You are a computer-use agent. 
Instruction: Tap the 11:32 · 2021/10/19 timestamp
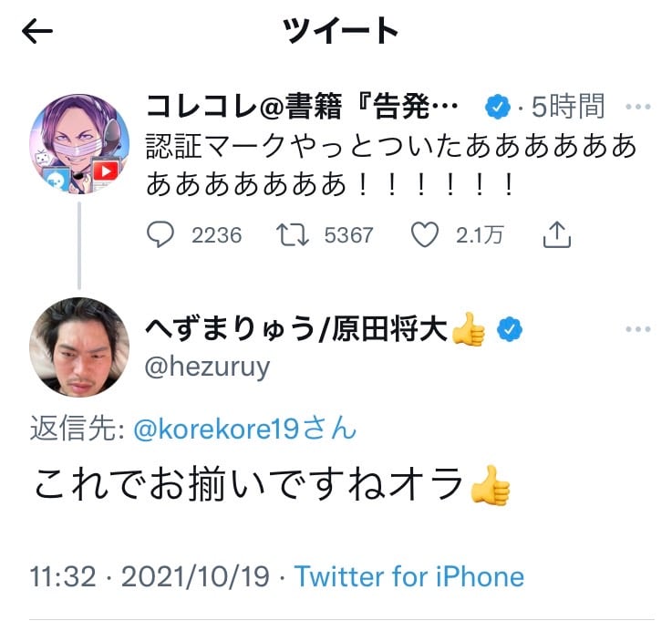[151, 576]
